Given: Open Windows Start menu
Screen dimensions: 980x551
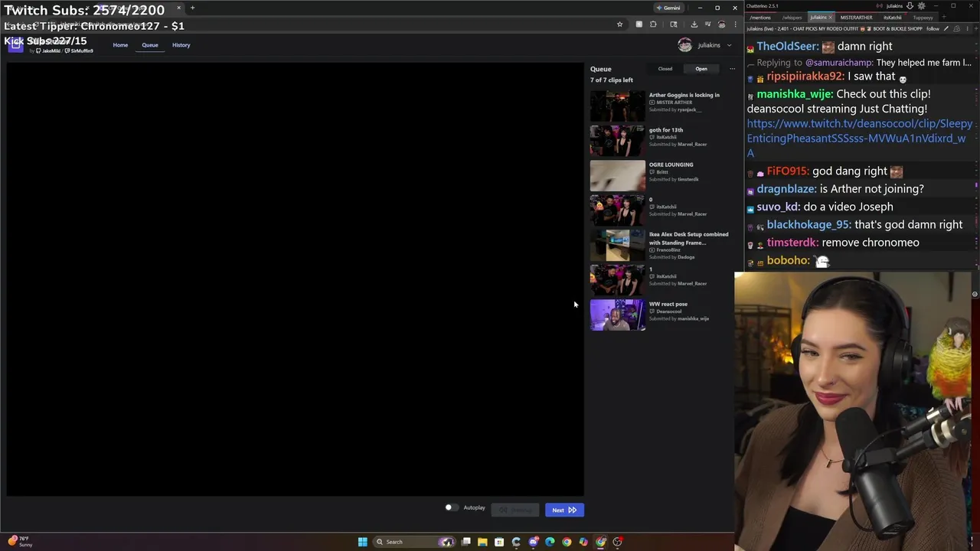Looking at the screenshot, I should (x=362, y=542).
